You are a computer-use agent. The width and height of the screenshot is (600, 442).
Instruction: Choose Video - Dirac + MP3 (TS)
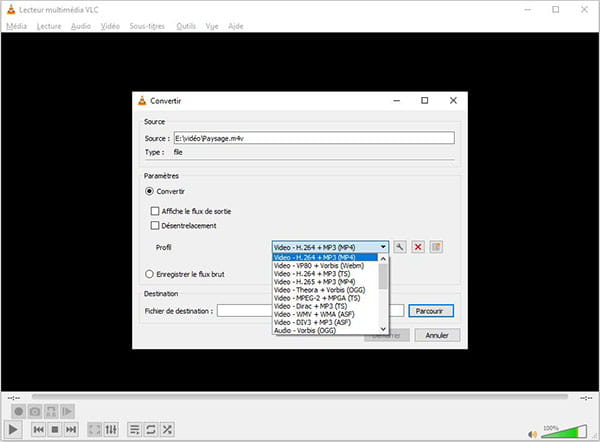pyautogui.click(x=325, y=306)
